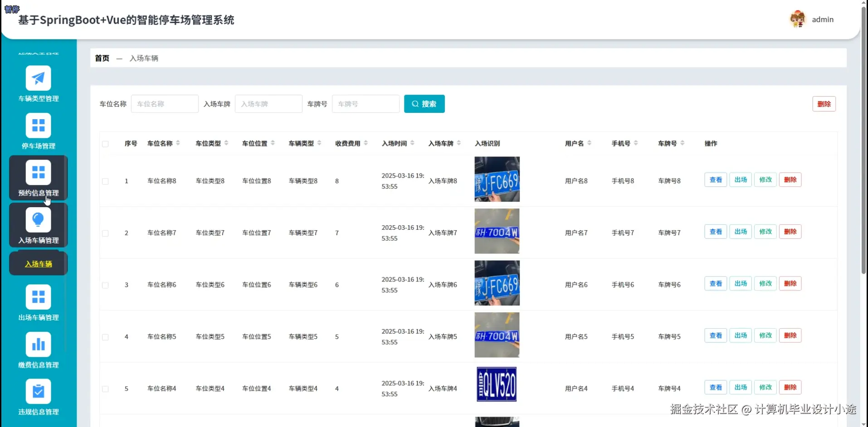Click the 入场车辆管理 lightbulb icon
Viewport: 868px width, 427px height.
pos(38,220)
